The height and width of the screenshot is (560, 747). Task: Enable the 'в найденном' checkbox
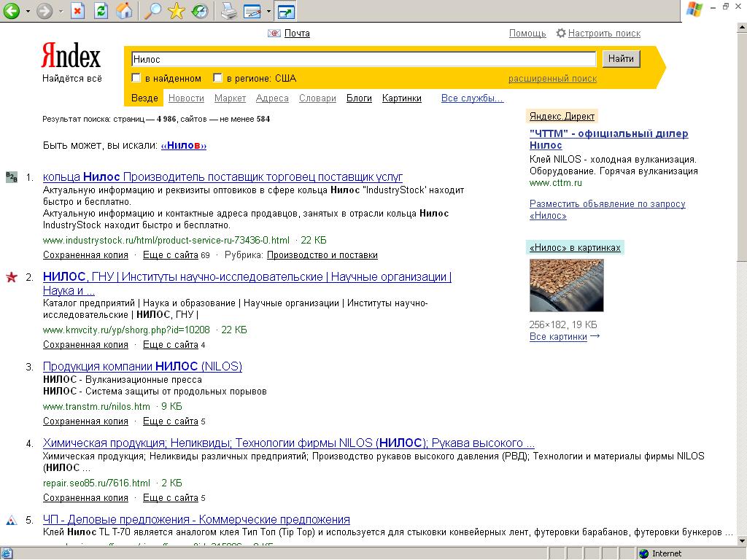coord(136,77)
